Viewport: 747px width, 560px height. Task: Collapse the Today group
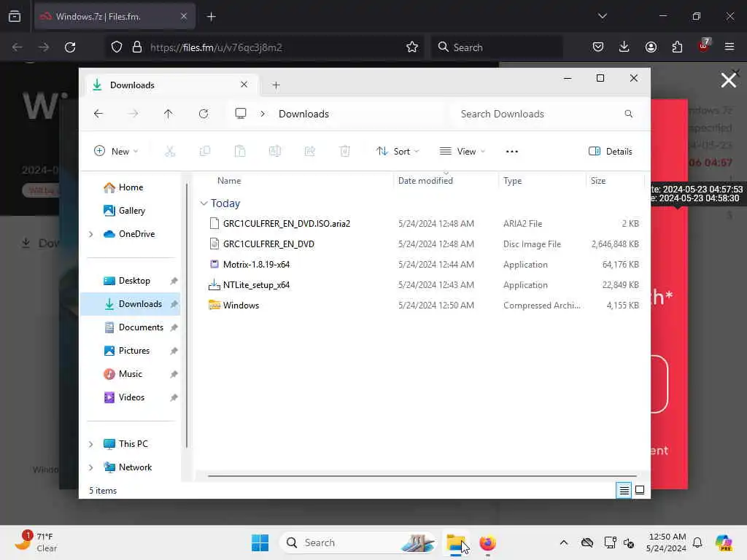coord(204,203)
